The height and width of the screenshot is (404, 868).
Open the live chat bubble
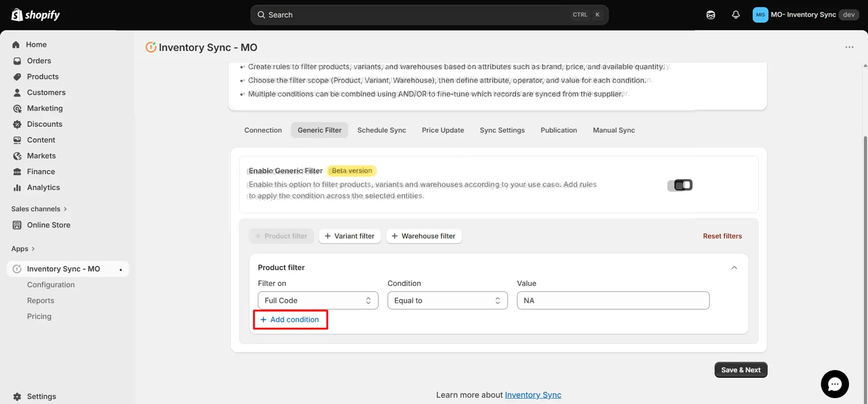(x=835, y=384)
